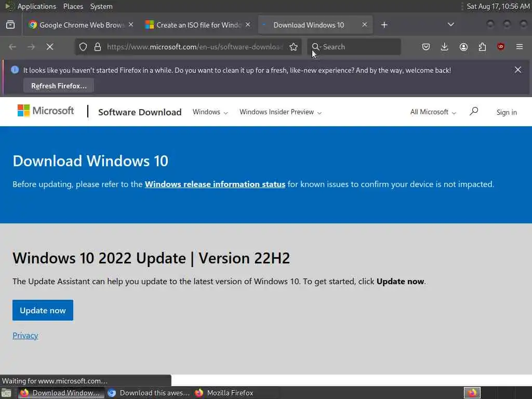Switch to Create an ISO file tab

click(x=198, y=25)
